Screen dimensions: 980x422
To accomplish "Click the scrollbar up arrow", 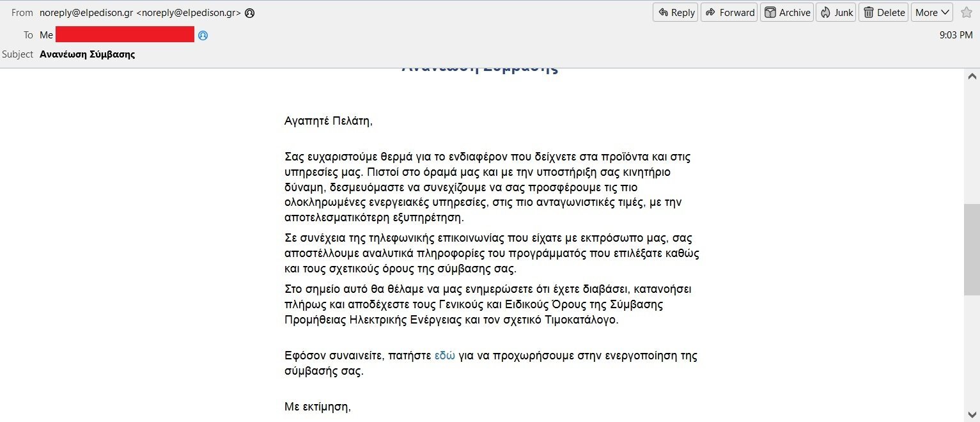I will point(972,76).
